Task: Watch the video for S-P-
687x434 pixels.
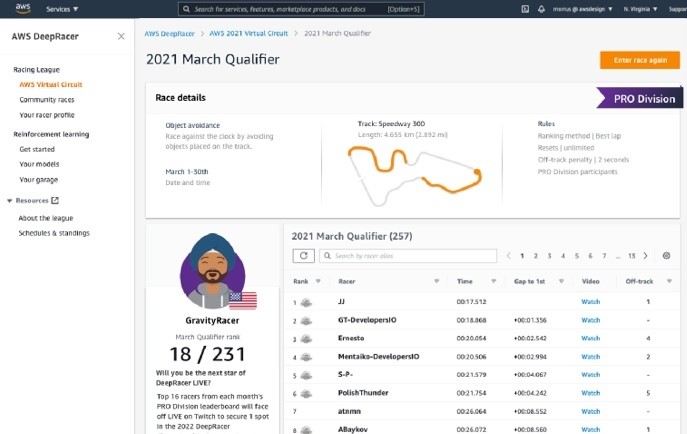Action: click(590, 375)
